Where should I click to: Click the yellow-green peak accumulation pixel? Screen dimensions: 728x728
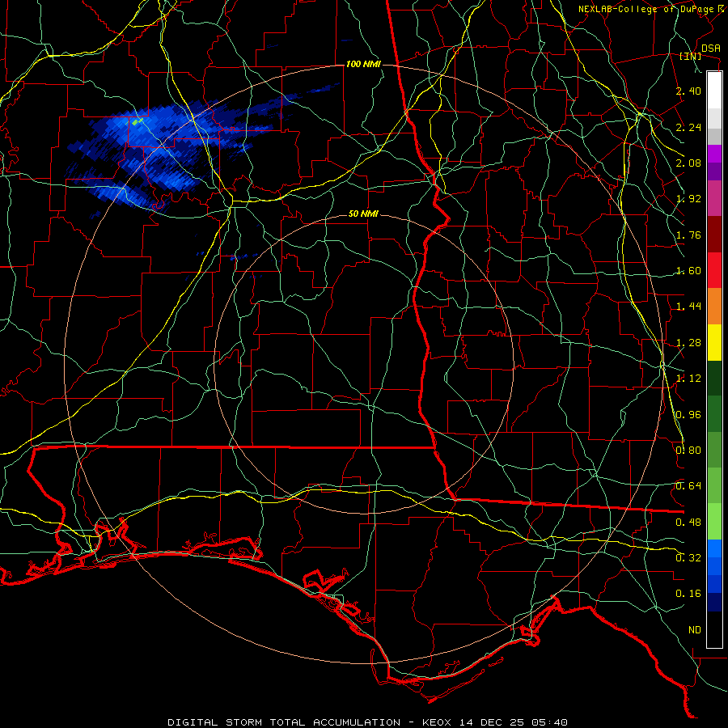coord(137,121)
